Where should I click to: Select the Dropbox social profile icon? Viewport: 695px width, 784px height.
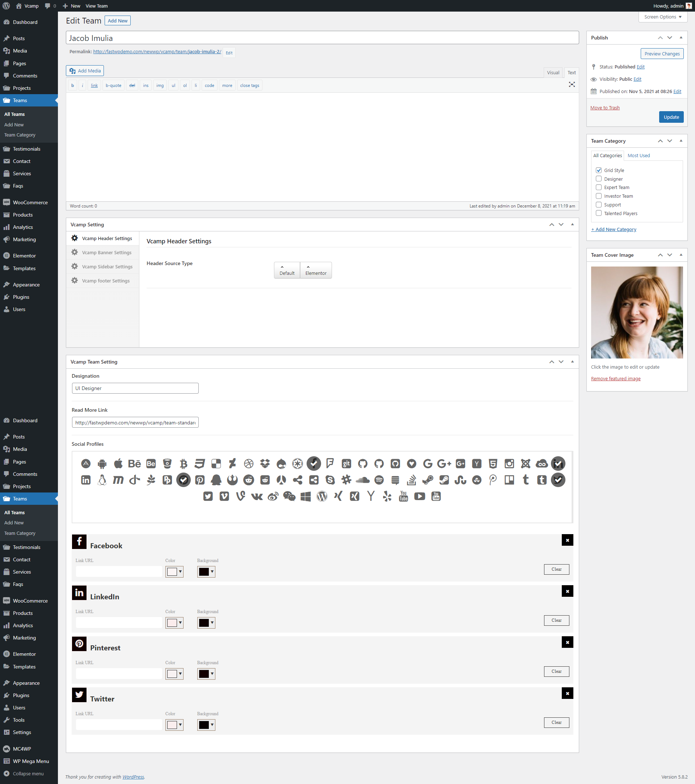tap(265, 464)
